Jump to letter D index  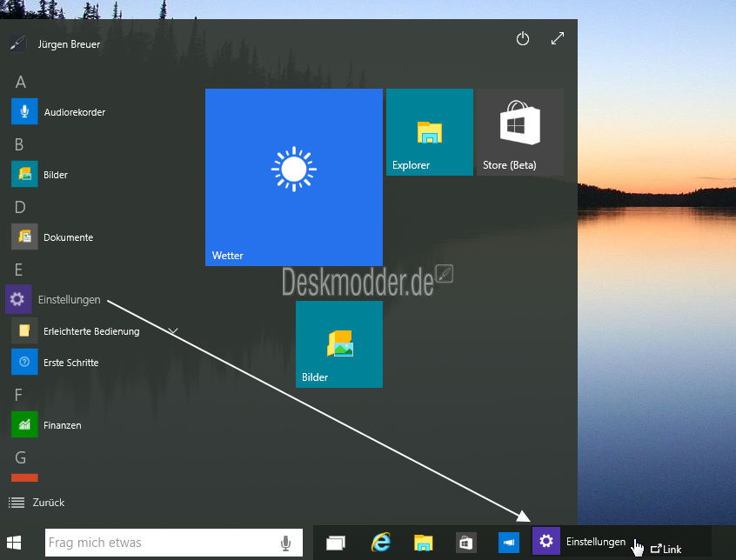tap(20, 207)
